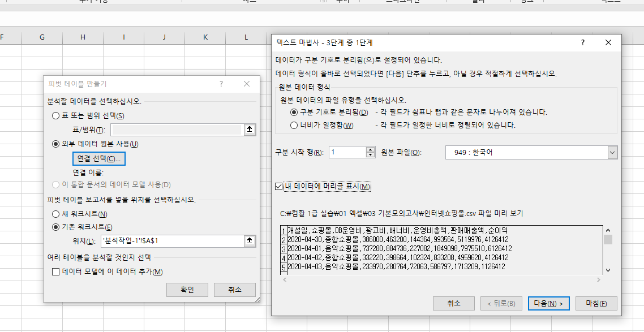This screenshot has width=644, height=332.
Task: Increase 구분 시작 행 with up spinner arrow
Action: coord(371,149)
